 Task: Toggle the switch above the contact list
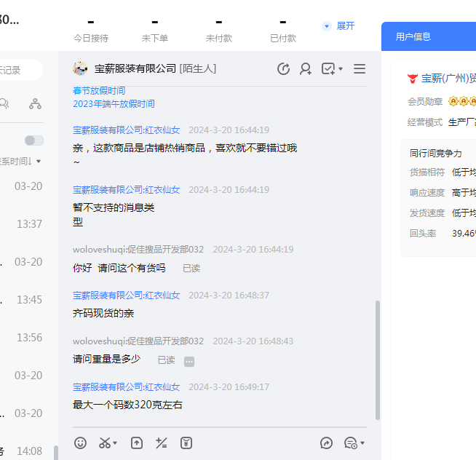click(x=33, y=140)
